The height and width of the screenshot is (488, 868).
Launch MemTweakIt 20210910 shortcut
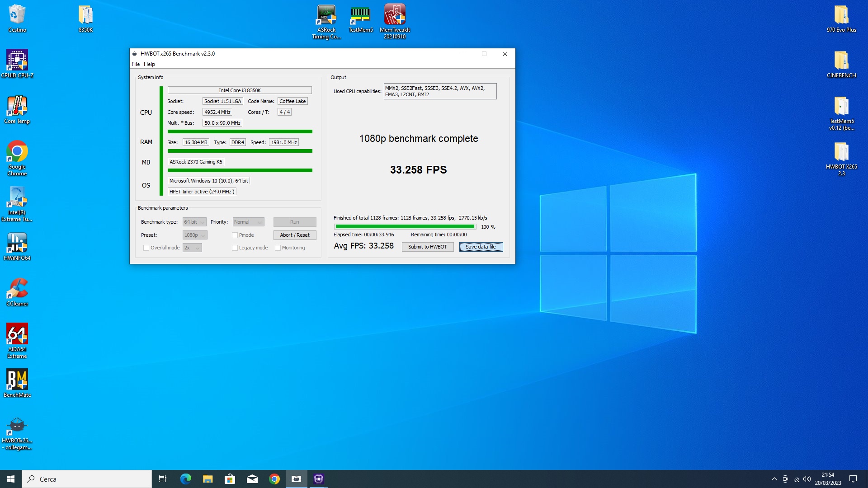395,21
